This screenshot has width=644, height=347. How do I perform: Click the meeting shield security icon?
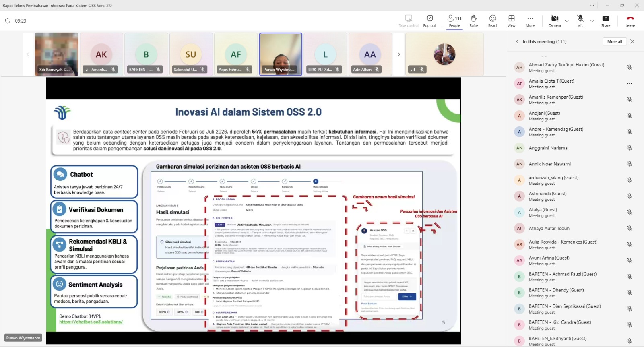point(8,21)
